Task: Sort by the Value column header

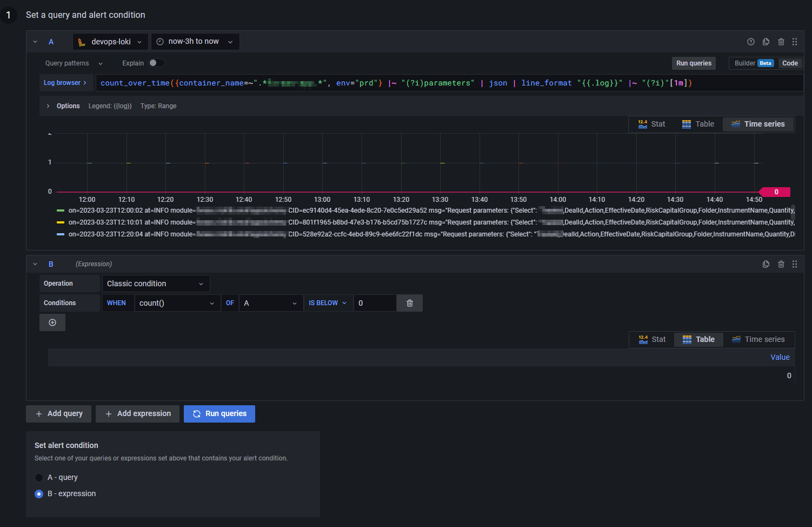Action: pyautogui.click(x=780, y=357)
